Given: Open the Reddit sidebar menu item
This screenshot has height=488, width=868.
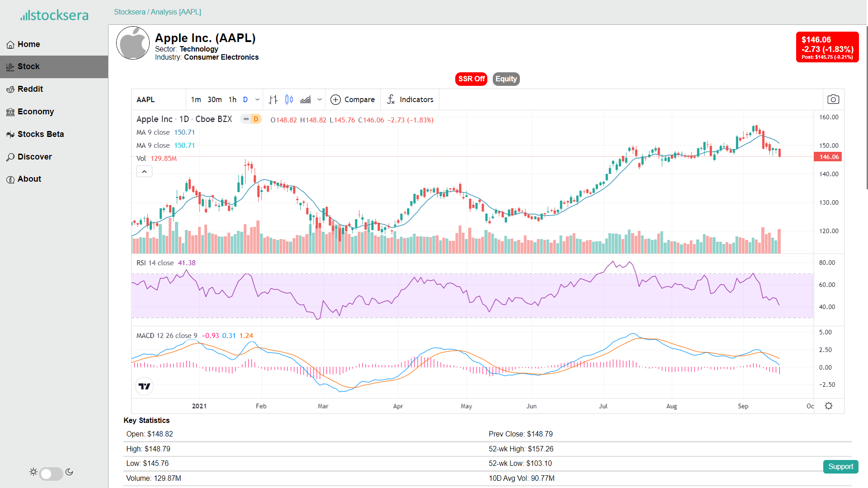Looking at the screenshot, I should (30, 89).
